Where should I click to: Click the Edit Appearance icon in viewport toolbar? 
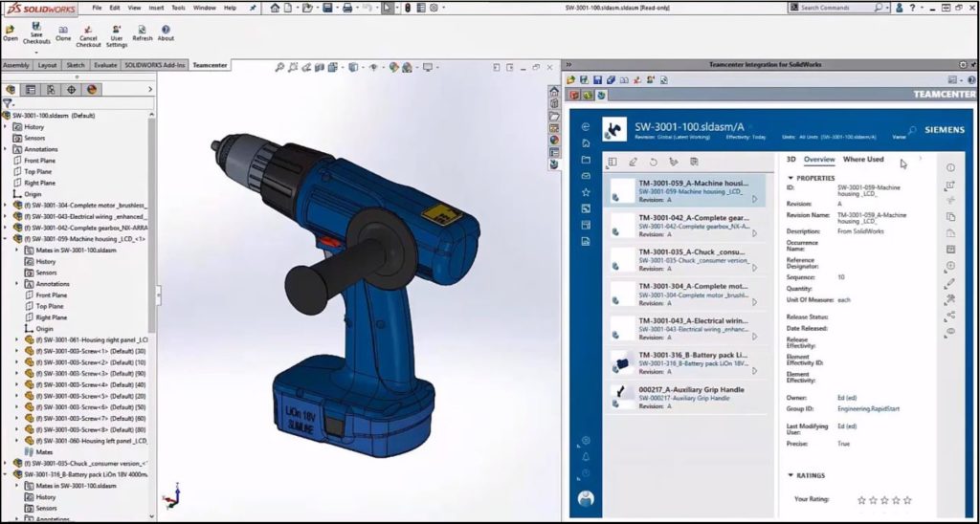(393, 67)
